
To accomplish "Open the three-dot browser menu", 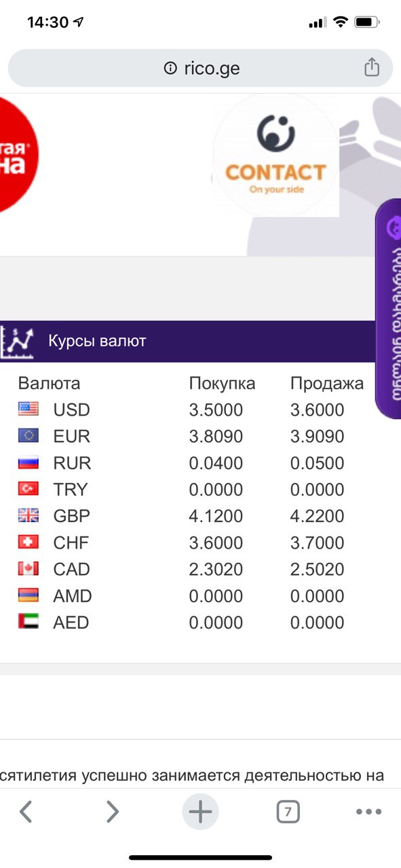I will pos(368,812).
